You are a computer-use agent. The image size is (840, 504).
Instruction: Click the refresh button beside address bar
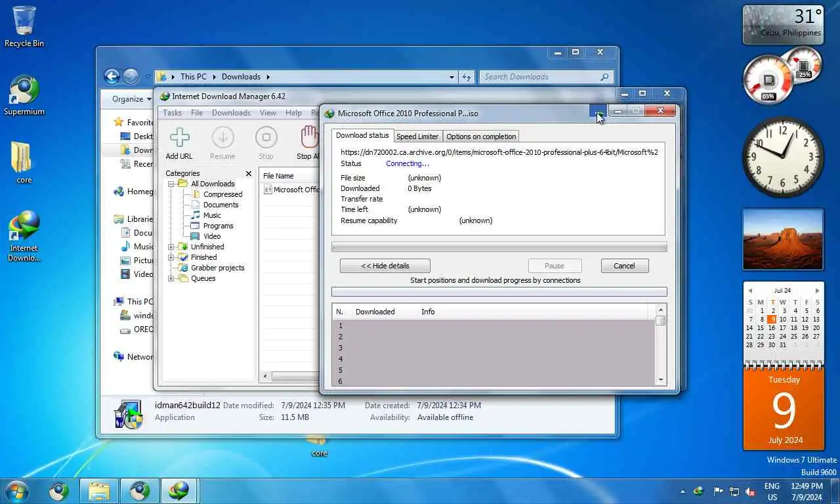click(467, 77)
